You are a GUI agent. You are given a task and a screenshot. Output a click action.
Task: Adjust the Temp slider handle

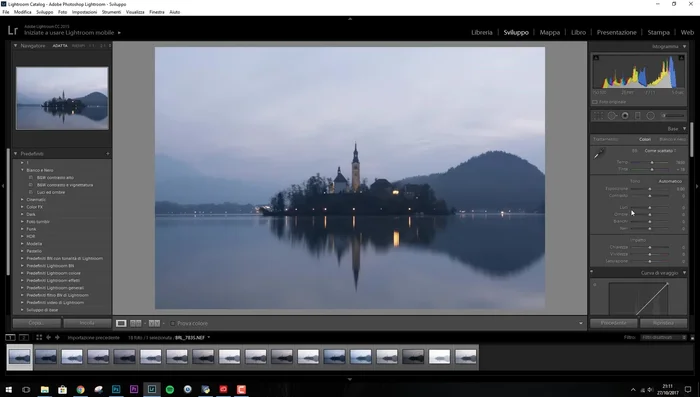click(x=652, y=163)
